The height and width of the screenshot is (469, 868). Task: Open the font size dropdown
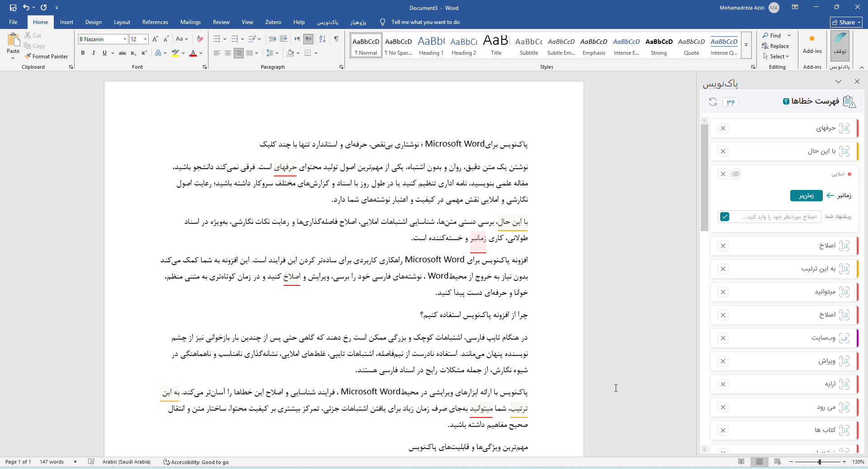(145, 39)
